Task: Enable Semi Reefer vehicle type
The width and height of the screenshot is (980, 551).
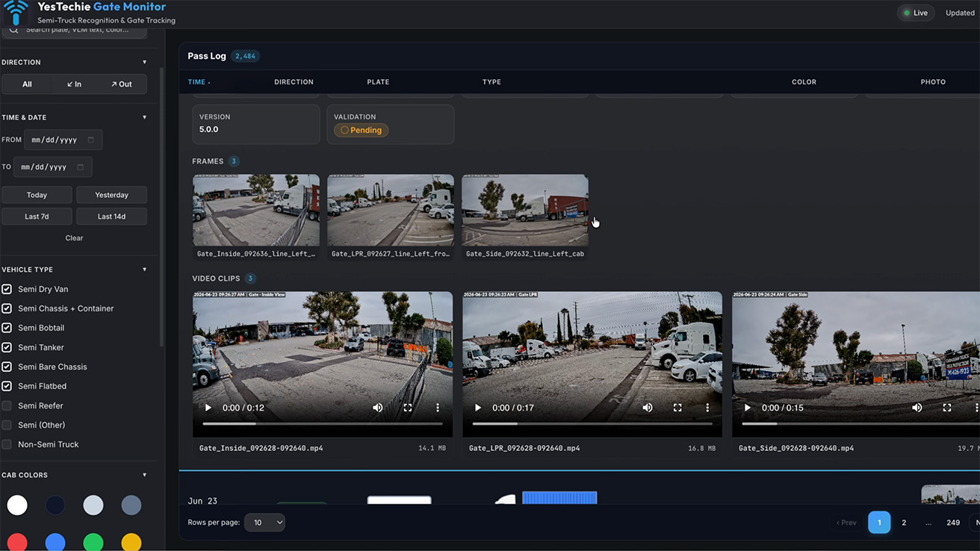Action: pyautogui.click(x=7, y=405)
